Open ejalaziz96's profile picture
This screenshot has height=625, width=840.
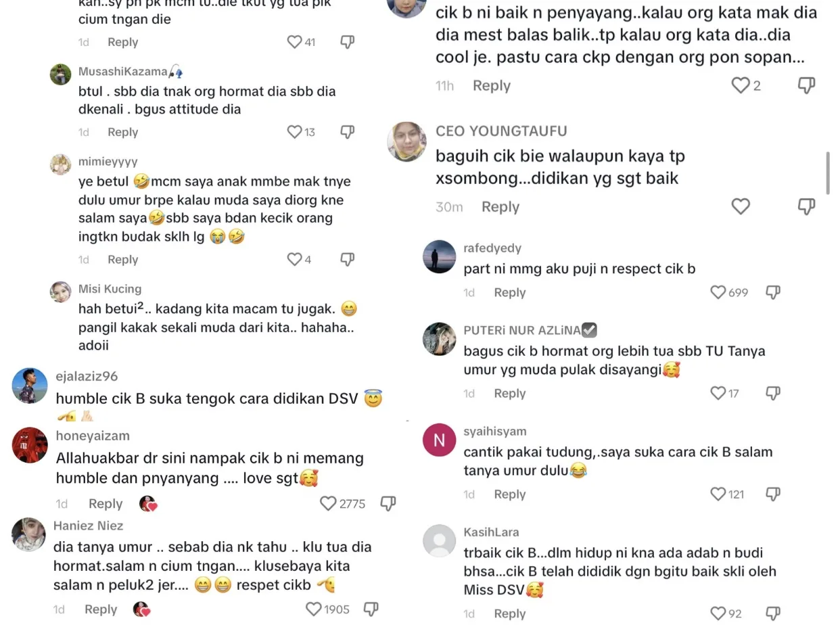pyautogui.click(x=30, y=386)
